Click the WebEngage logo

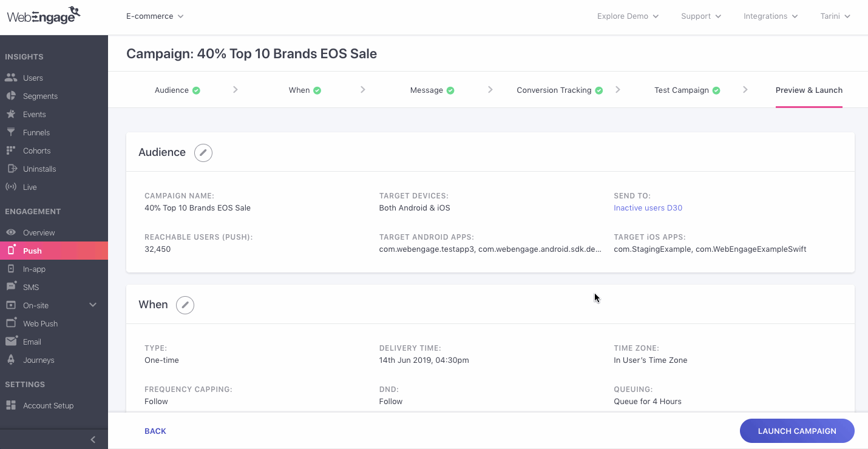[x=44, y=15]
